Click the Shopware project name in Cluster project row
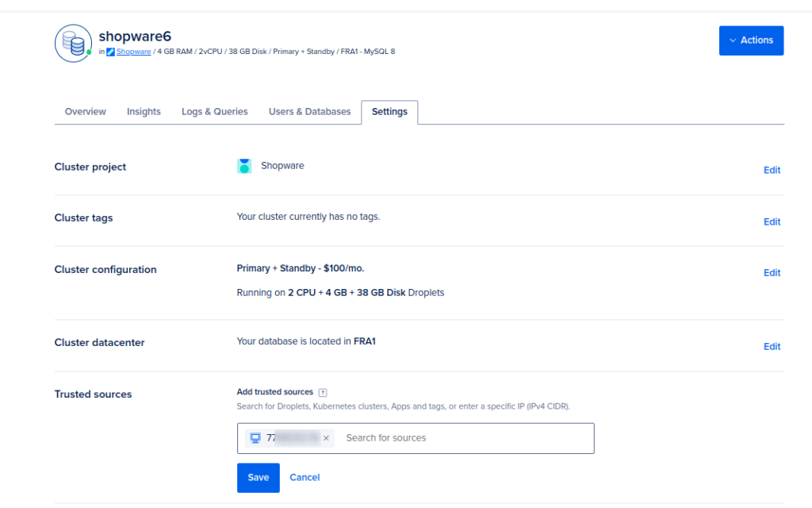 pyautogui.click(x=282, y=166)
